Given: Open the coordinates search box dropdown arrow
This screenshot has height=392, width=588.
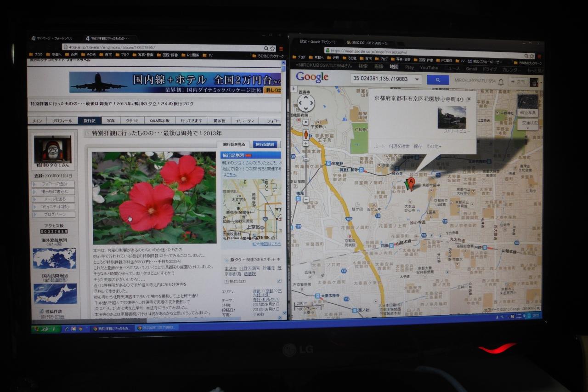Looking at the screenshot, I should click(x=416, y=80).
